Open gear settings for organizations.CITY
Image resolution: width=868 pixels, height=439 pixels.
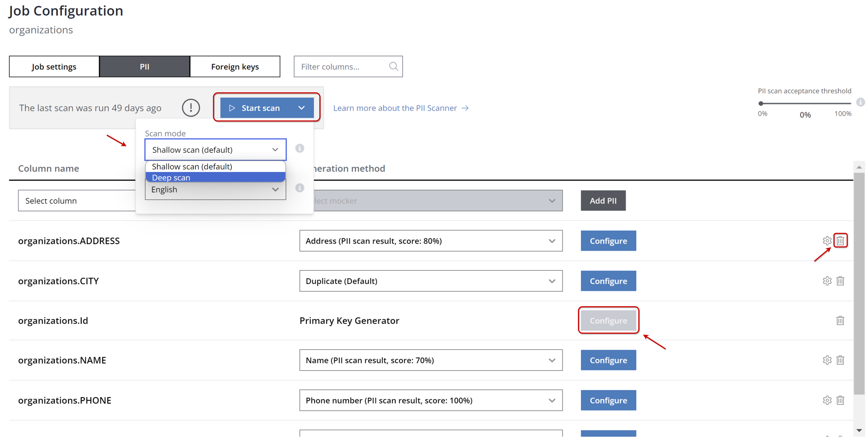tap(827, 281)
